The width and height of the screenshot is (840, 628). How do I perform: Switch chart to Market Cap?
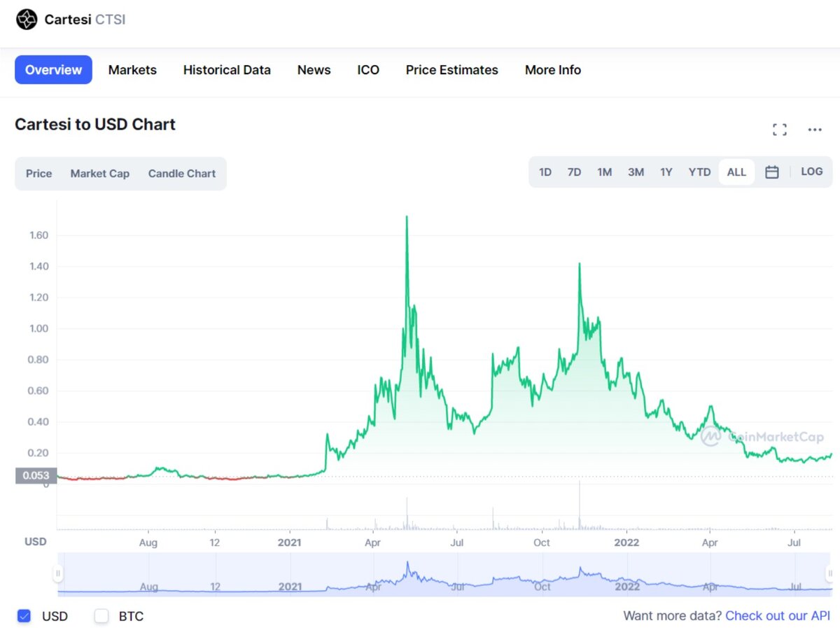[x=100, y=174]
